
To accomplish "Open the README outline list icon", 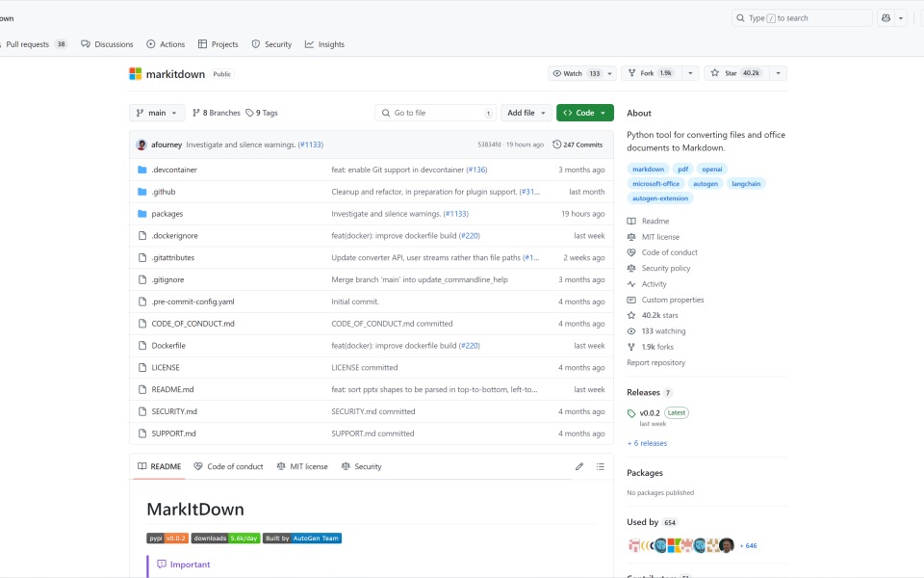I will click(x=601, y=466).
